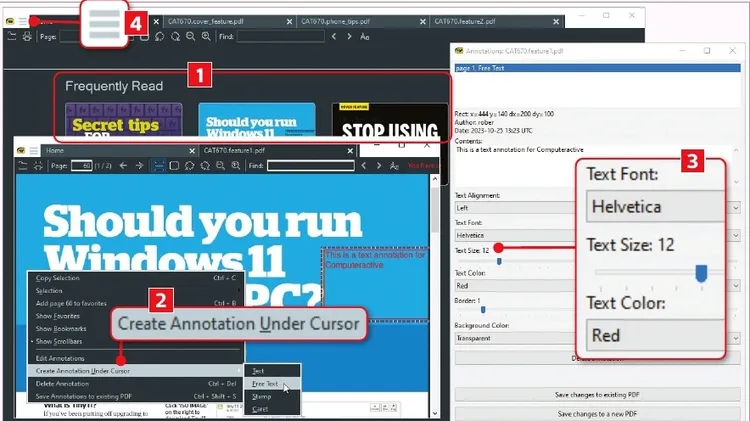Select Caret annotation type in submenu
Screen dimensions: 750x421
click(272, 409)
